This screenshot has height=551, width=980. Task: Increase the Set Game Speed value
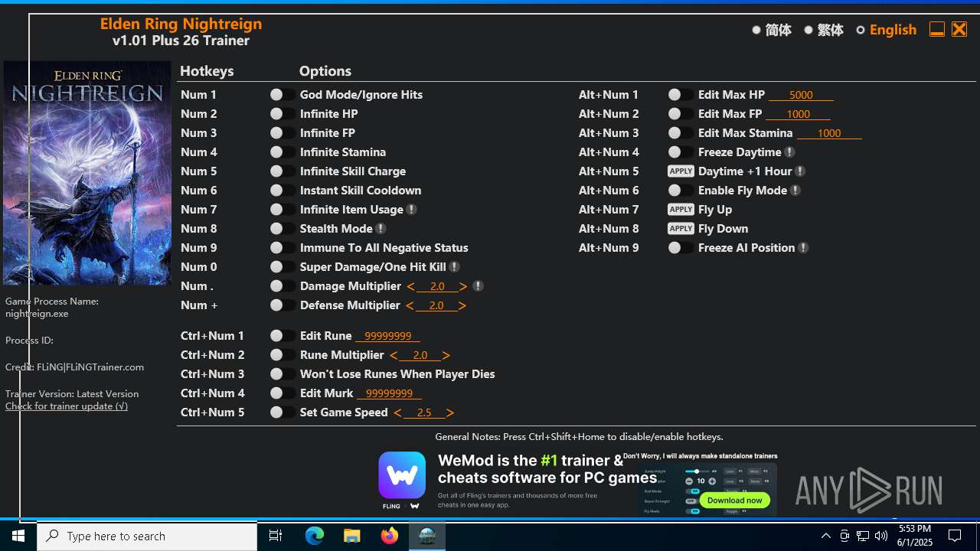click(x=450, y=412)
